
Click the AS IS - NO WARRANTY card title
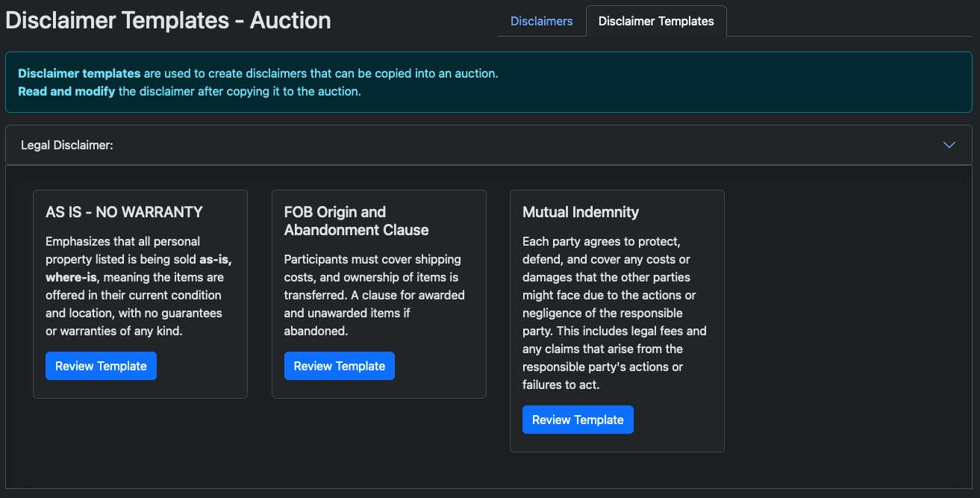123,212
